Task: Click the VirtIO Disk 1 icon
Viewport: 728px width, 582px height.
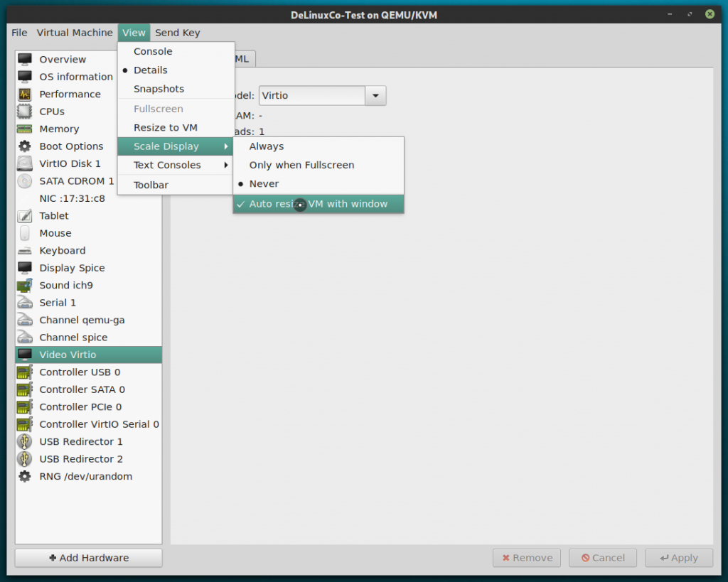Action: click(x=25, y=163)
